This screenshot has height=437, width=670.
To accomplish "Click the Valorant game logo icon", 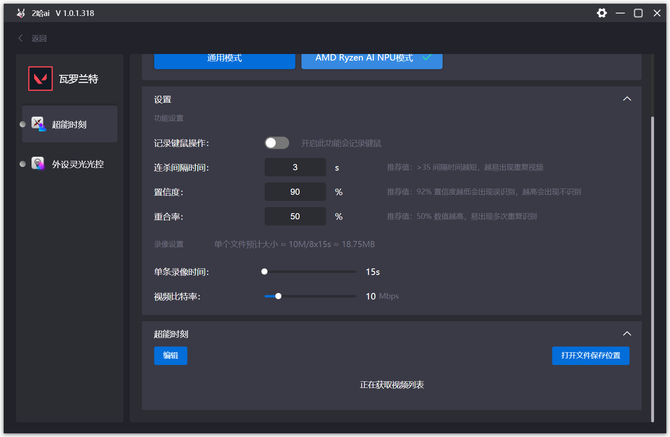I will [x=41, y=79].
